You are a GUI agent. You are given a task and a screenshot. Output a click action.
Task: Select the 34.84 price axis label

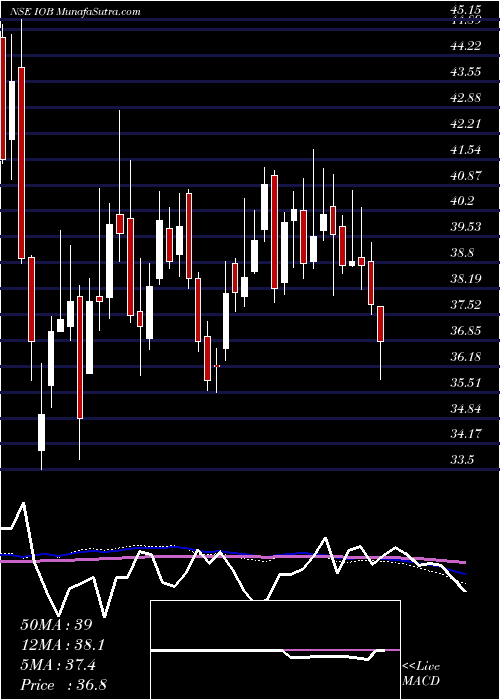(x=465, y=408)
